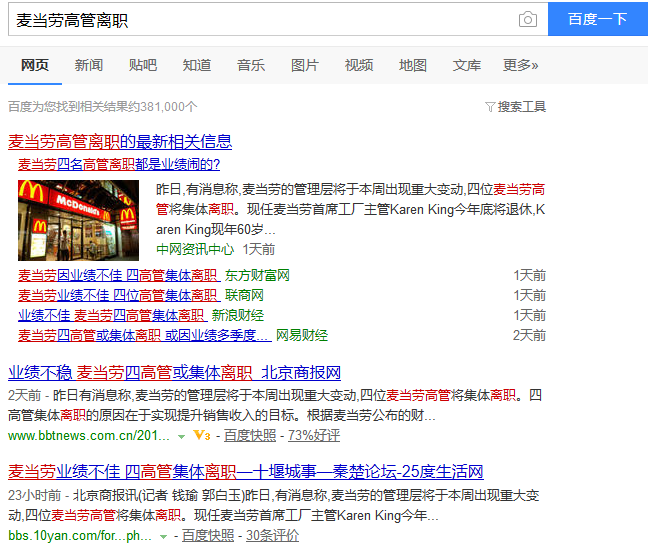The width and height of the screenshot is (648, 544).
Task: Click the 搜索工具 filter icon
Action: [490, 107]
